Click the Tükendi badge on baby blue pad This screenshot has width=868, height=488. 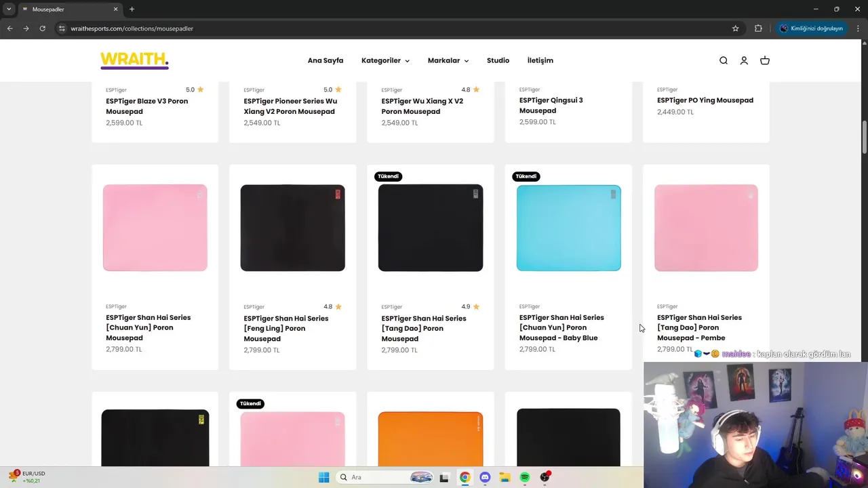(x=526, y=176)
